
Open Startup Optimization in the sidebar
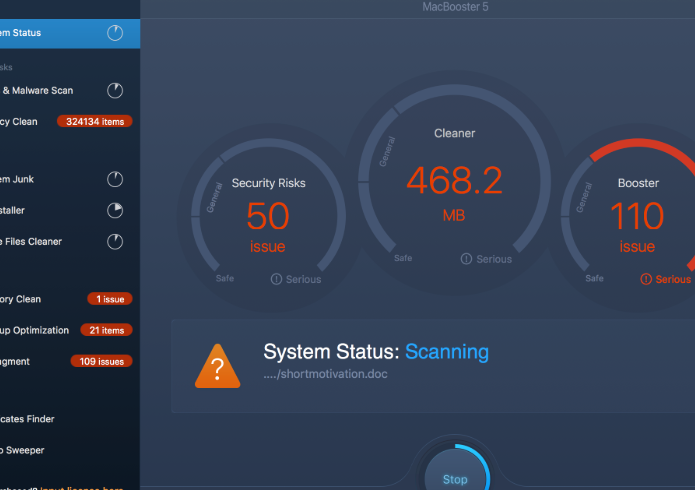[35, 330]
